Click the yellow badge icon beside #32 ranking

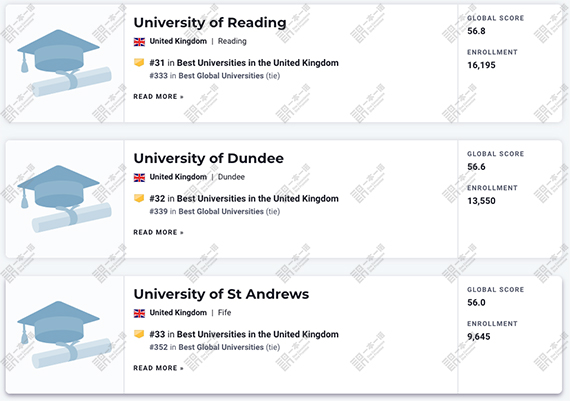139,198
